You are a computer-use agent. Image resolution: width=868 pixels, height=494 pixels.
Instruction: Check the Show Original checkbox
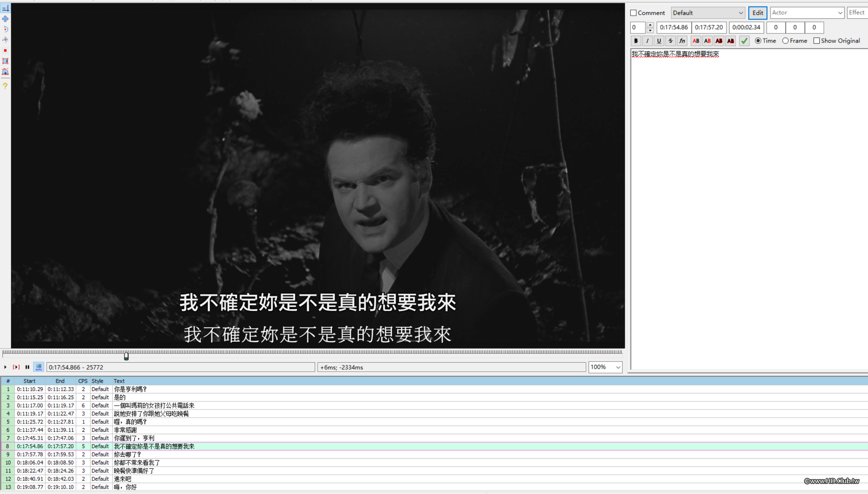(817, 41)
